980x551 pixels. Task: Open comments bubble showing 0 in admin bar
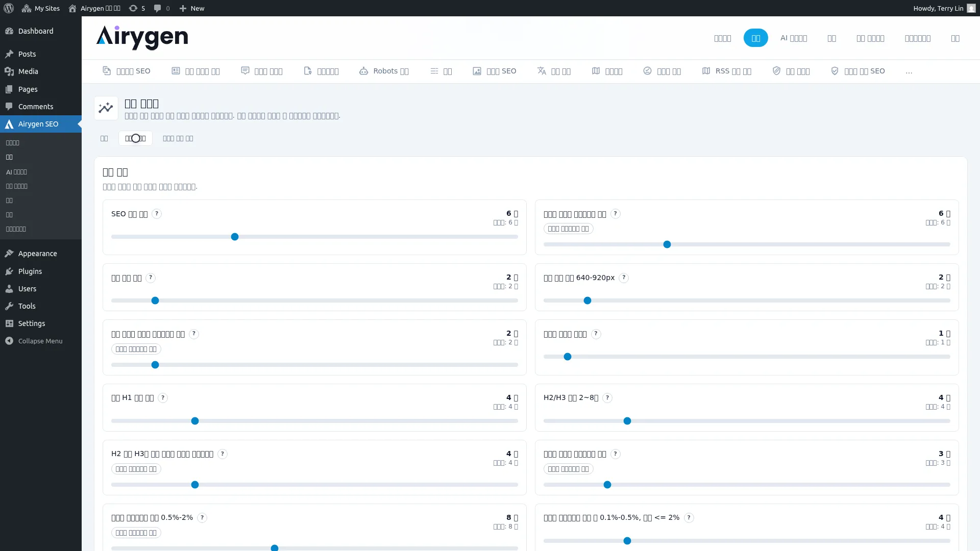coord(162,8)
